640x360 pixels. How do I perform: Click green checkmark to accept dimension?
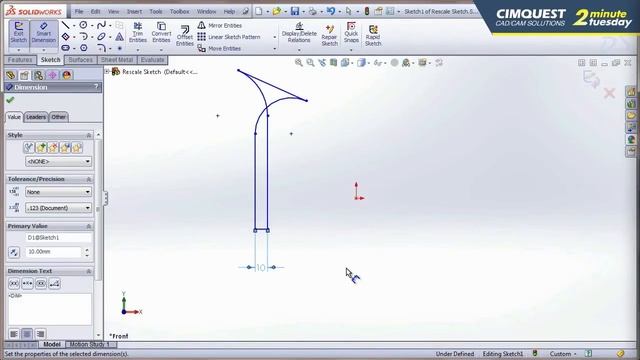tap(10, 100)
